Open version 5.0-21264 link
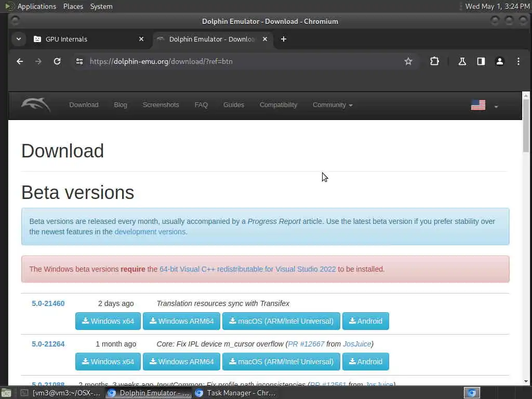532x399 pixels. tap(48, 344)
